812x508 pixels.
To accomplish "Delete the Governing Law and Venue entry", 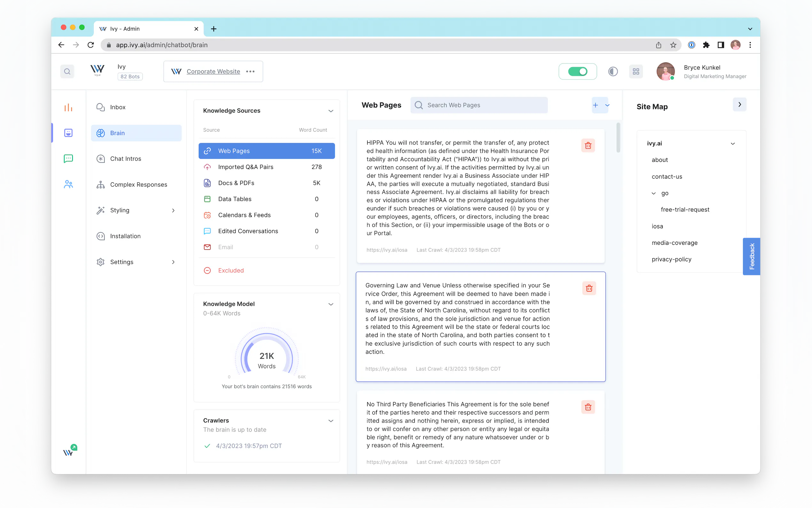I will pyautogui.click(x=589, y=288).
